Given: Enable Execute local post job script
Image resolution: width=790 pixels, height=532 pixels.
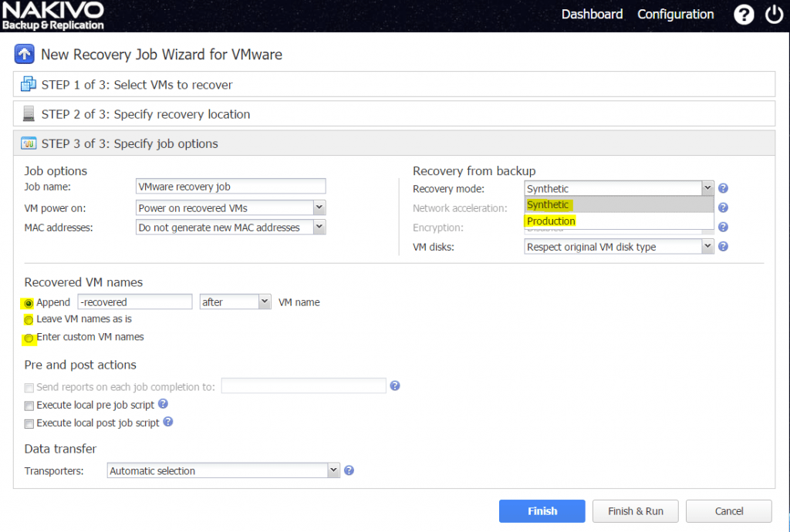Looking at the screenshot, I should click(29, 423).
